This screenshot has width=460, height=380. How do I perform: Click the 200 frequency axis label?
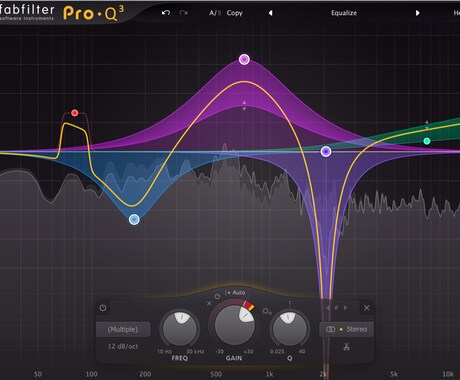(145, 374)
